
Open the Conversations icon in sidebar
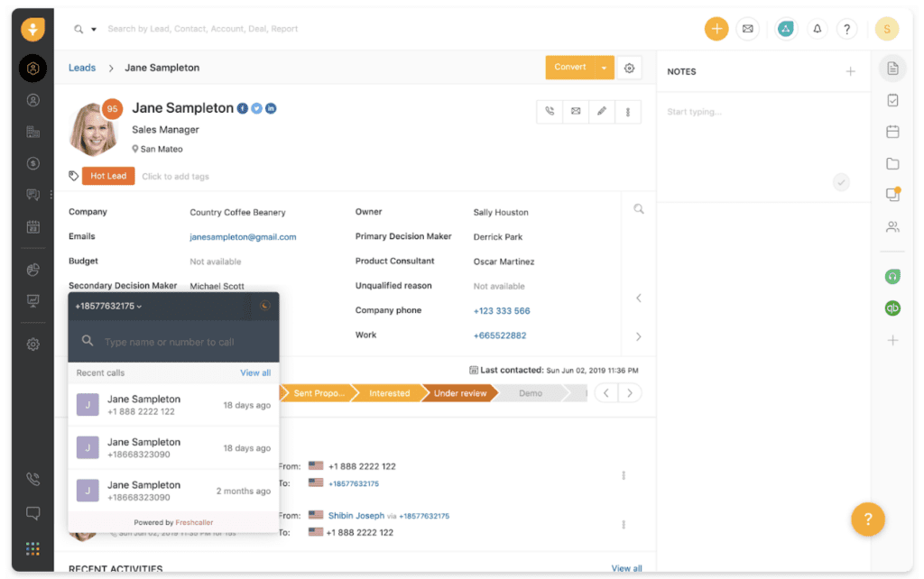33,195
